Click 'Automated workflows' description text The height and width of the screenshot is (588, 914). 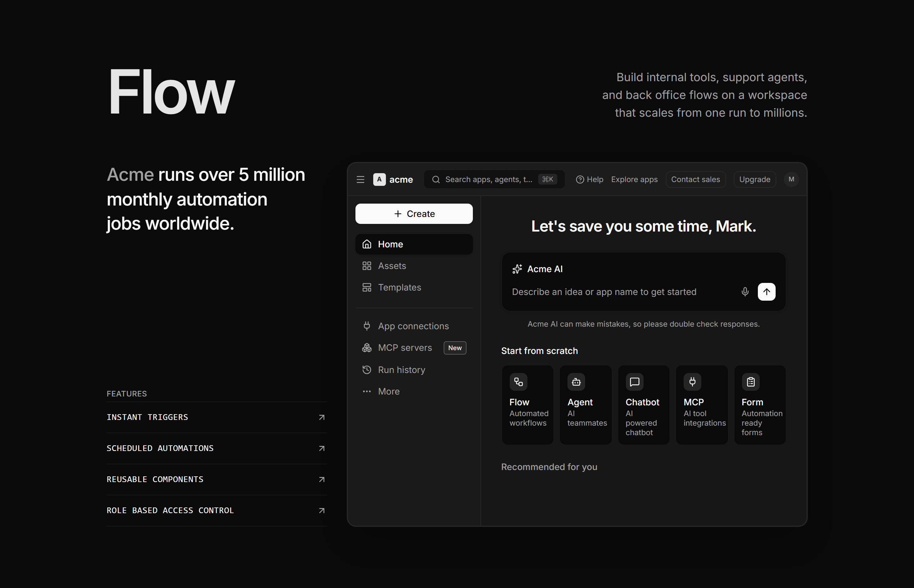(x=529, y=418)
